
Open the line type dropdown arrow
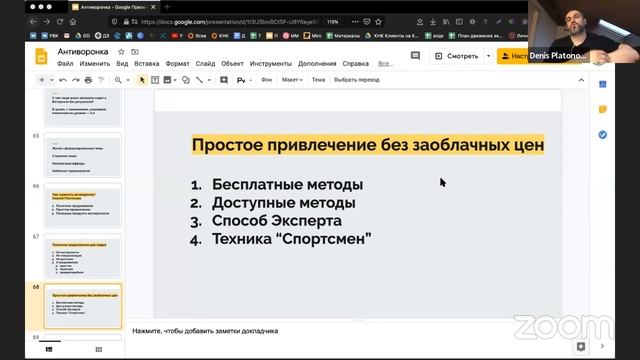(209, 80)
